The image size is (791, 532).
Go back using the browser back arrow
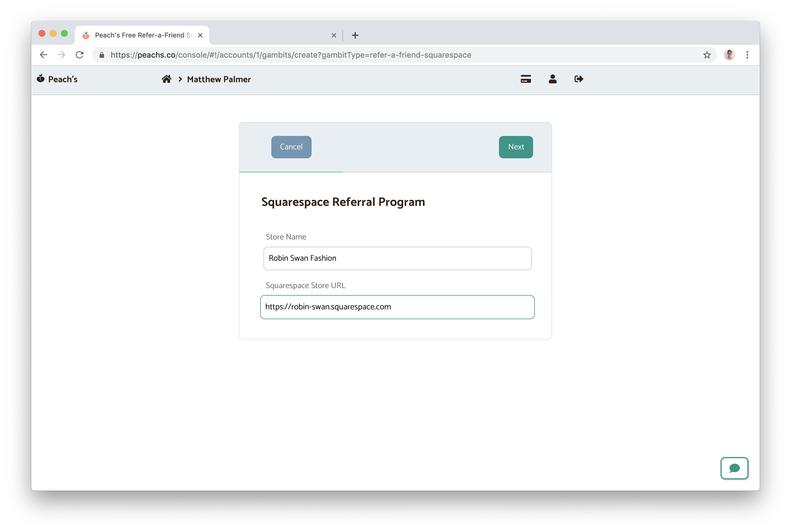click(43, 55)
